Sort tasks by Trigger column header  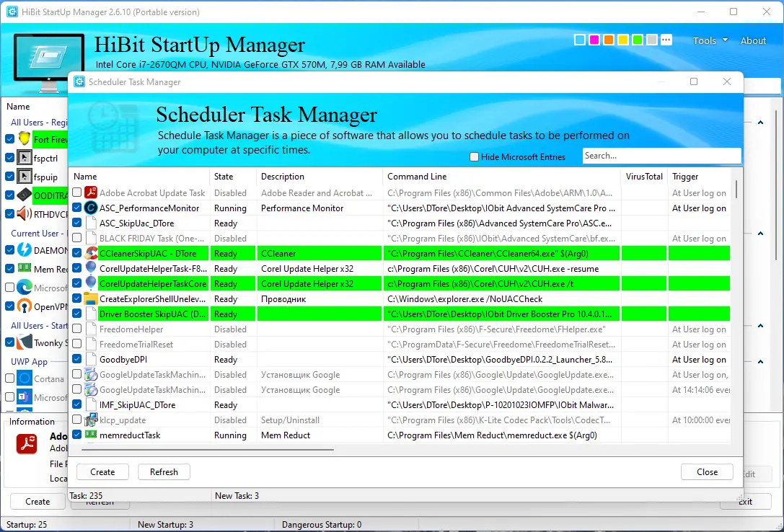click(699, 177)
